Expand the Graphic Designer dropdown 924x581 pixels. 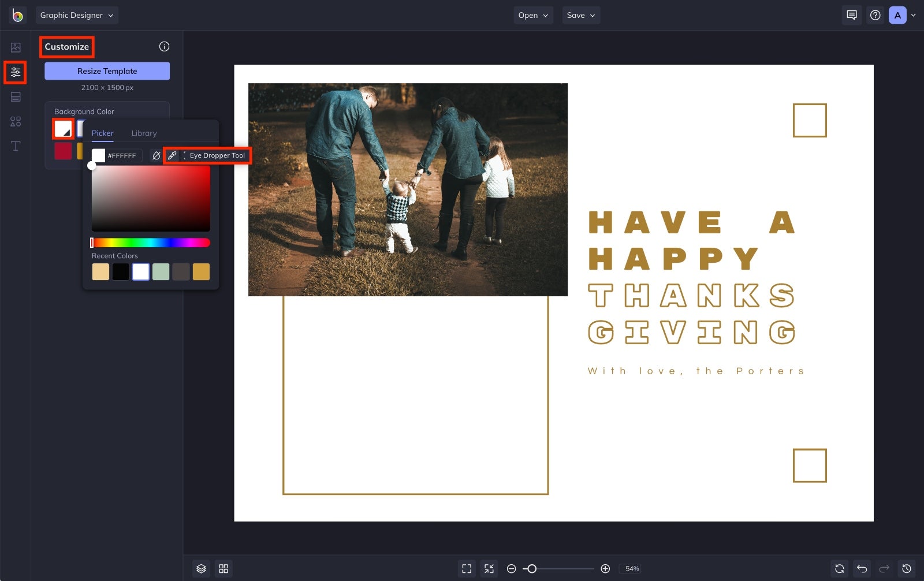pyautogui.click(x=77, y=16)
